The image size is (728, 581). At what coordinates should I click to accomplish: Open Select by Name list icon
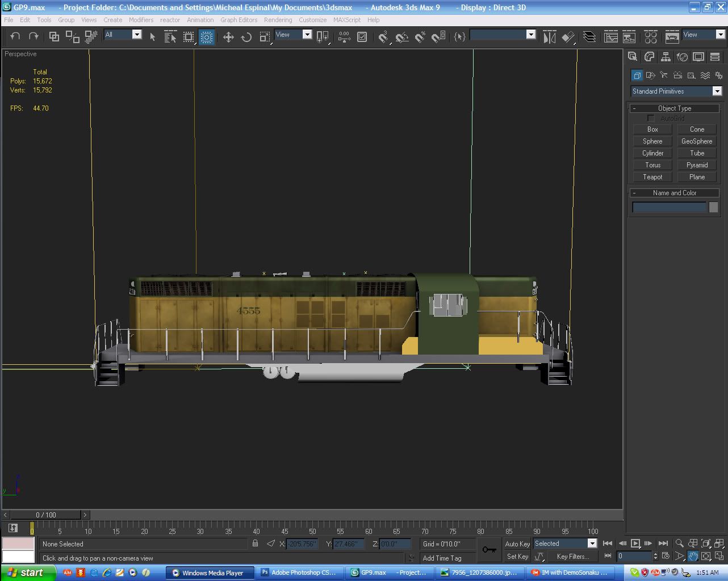[170, 36]
